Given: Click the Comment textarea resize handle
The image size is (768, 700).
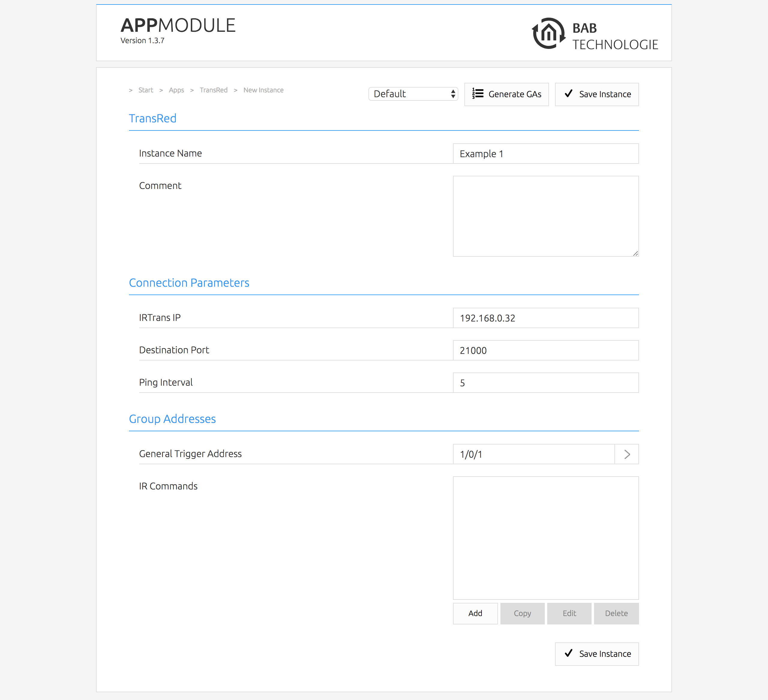Looking at the screenshot, I should coord(635,253).
